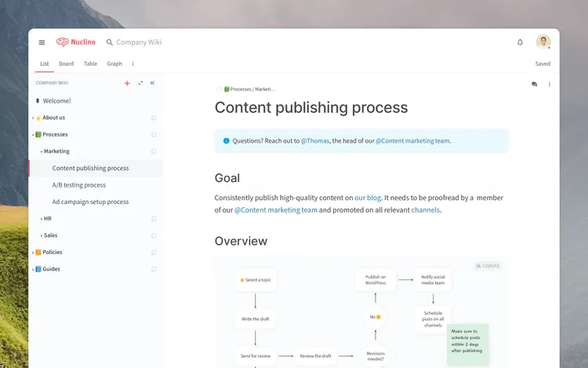Click the Overview heading
Viewport: 588px width, 368px height.
[x=241, y=241]
